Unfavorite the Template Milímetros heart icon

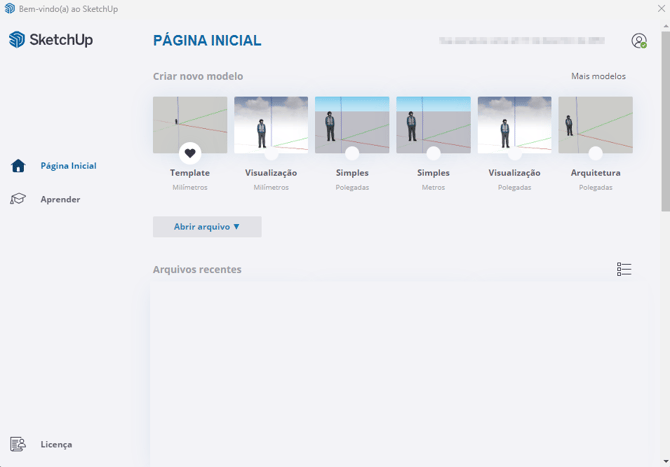tap(190, 153)
